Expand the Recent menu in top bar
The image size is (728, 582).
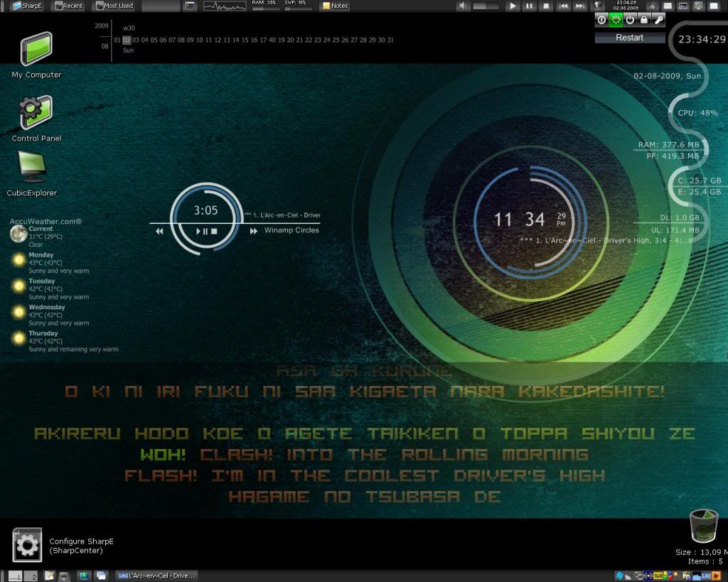pyautogui.click(x=69, y=6)
